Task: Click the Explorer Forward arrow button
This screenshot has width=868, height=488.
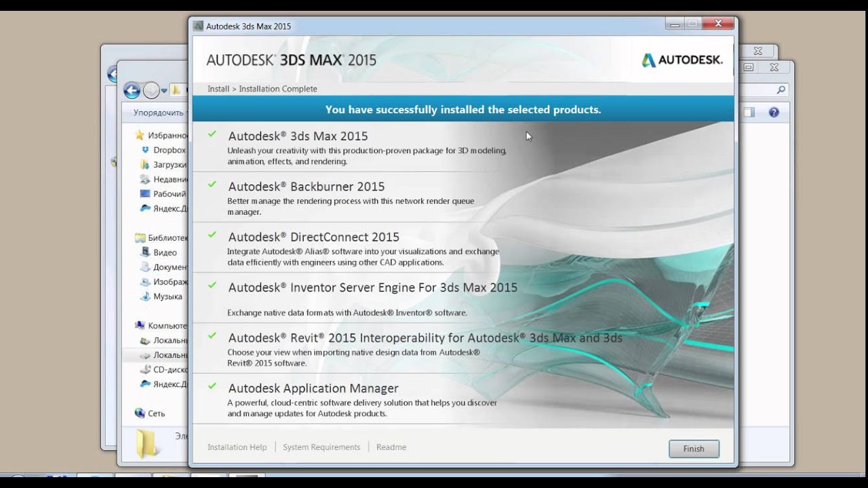Action: pyautogui.click(x=151, y=90)
